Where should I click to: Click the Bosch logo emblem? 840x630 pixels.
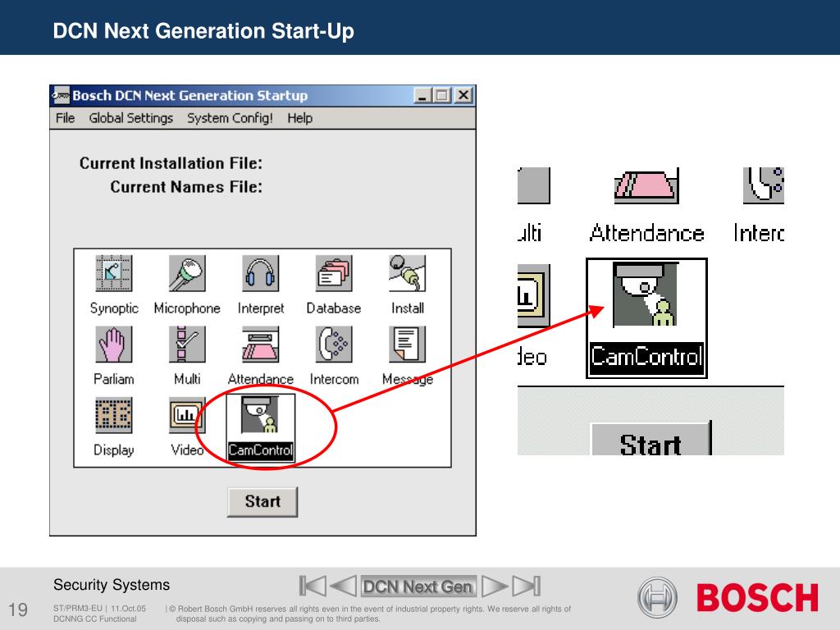point(657,597)
